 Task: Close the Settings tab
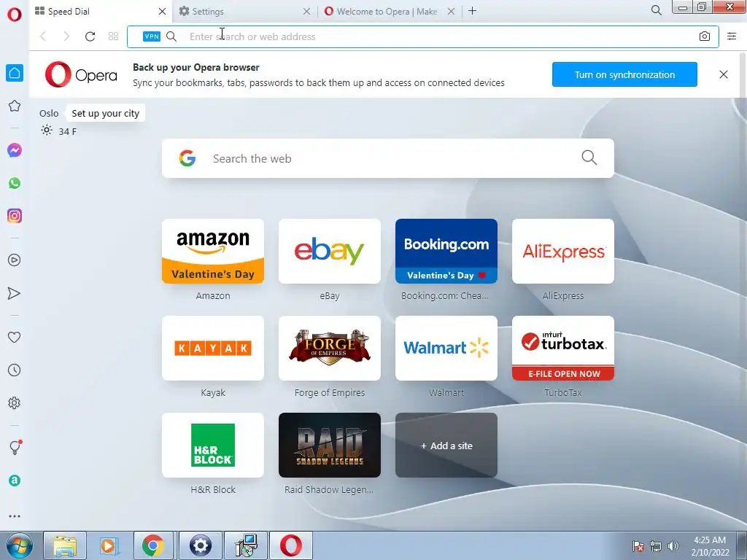307,11
